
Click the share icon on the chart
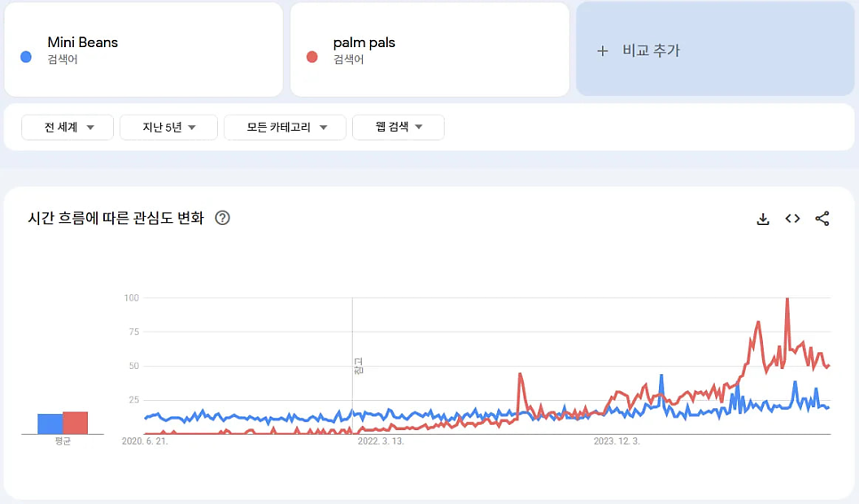(x=822, y=219)
